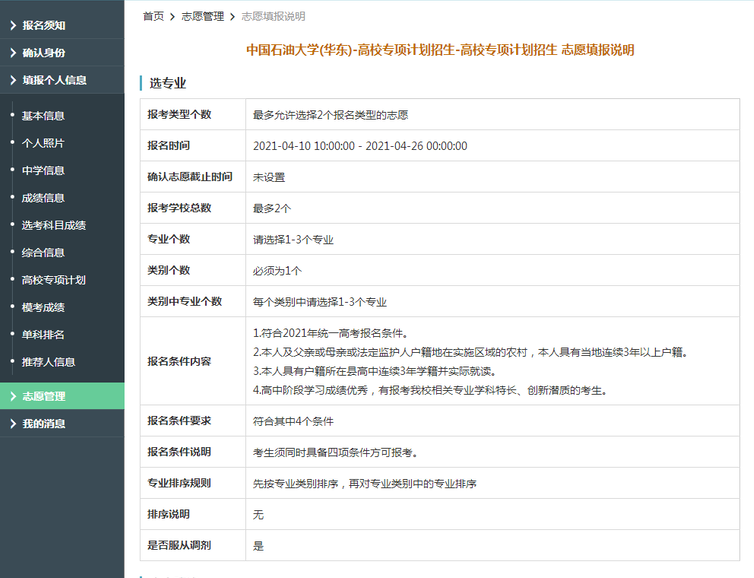Viewport: 754px width, 578px height.
Task: Open 基本信息 in the sidebar
Action: (43, 116)
